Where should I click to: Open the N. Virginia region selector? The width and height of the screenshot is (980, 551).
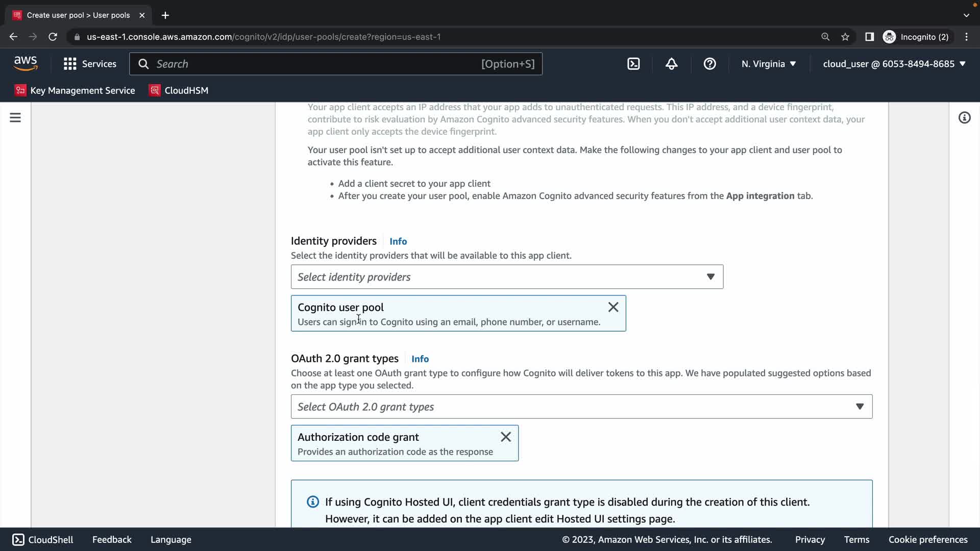769,64
